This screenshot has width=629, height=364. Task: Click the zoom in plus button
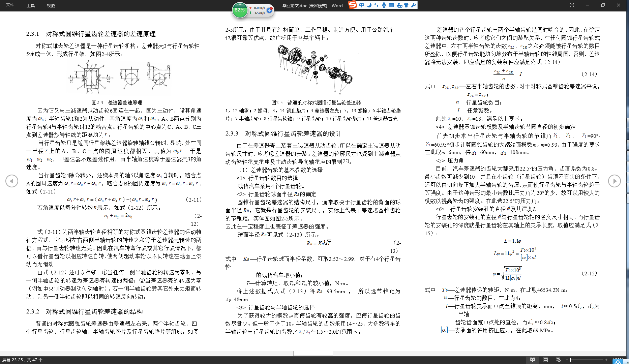point(606,360)
